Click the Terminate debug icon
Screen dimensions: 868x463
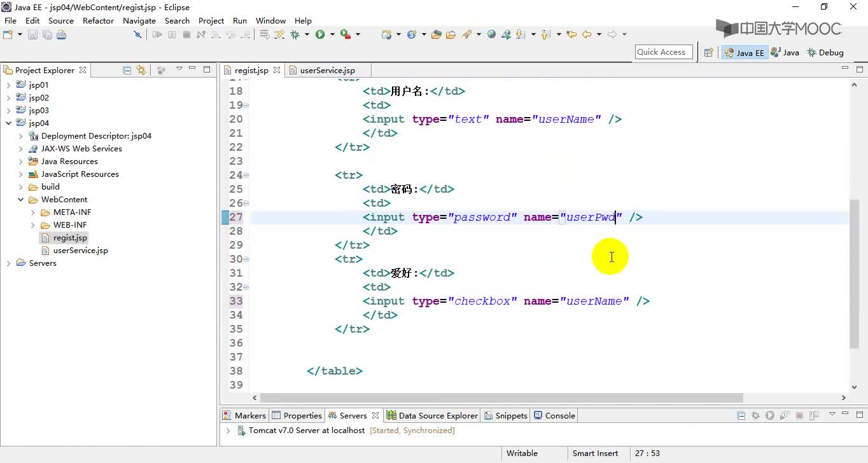[x=186, y=34]
